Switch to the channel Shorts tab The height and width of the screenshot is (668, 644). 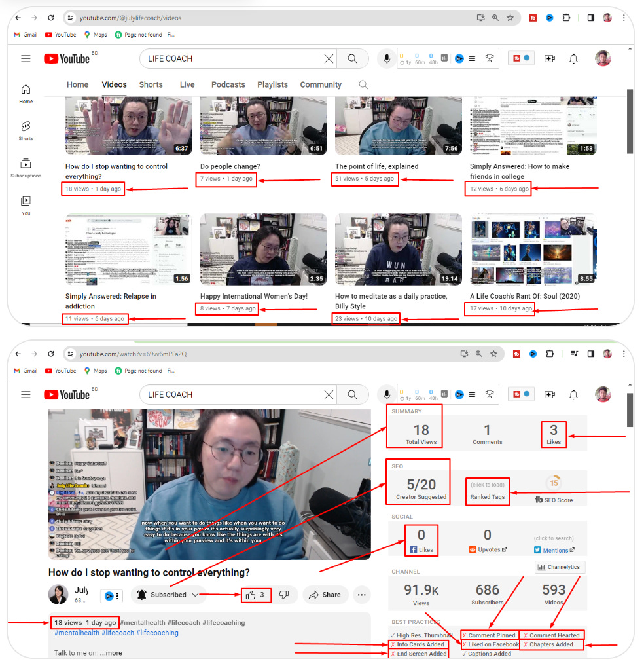tap(151, 84)
